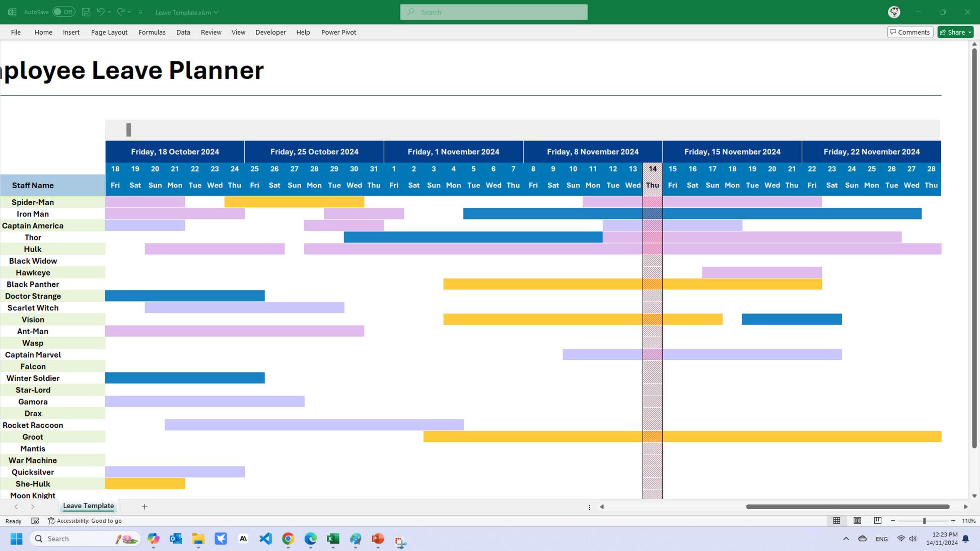Select Normal view icon in status bar
Screen dimensions: 980x551
coord(836,521)
